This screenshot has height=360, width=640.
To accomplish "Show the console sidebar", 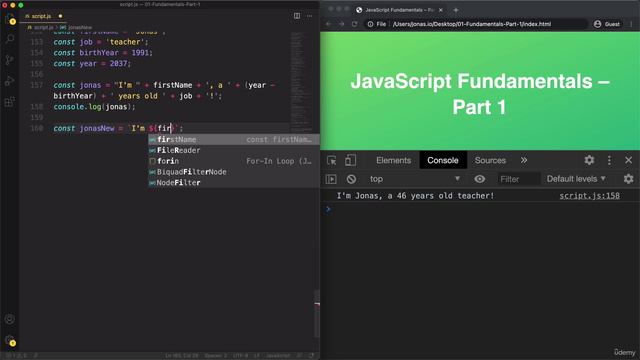I will coord(331,179).
